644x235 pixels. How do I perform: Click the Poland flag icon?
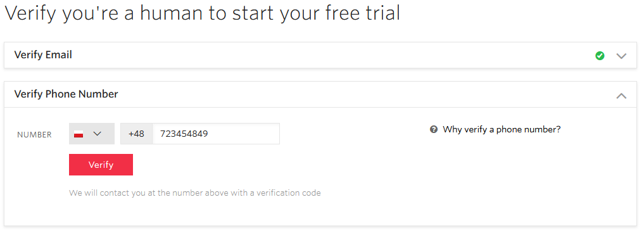(x=79, y=134)
